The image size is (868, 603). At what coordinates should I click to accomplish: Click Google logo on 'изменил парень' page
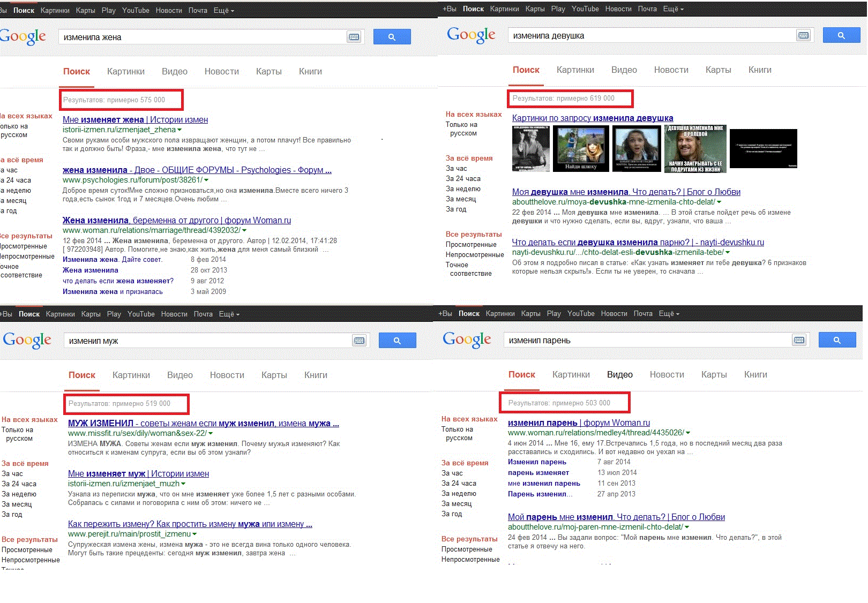[467, 340]
